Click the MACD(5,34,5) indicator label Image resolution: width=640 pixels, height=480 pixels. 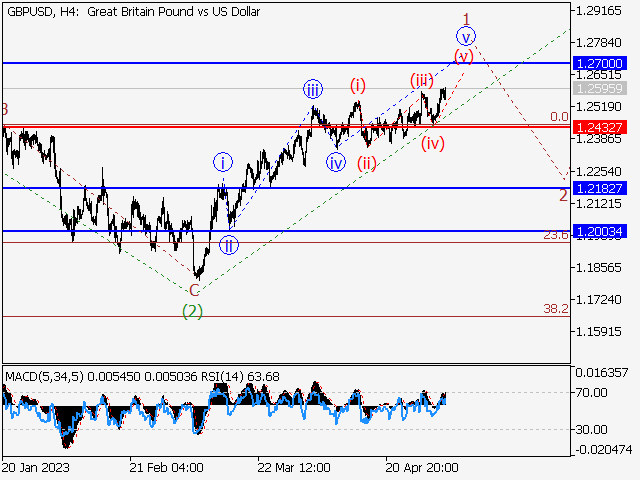[44, 376]
